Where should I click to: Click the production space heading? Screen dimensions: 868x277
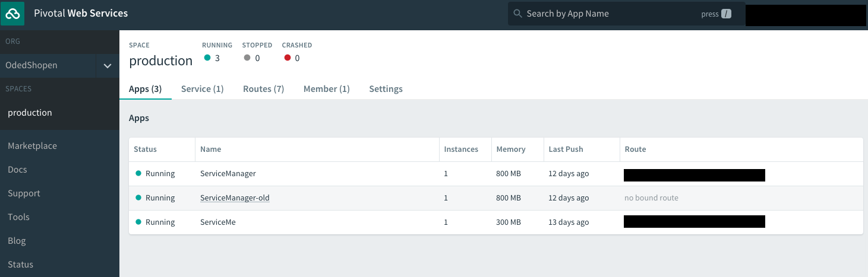pos(160,61)
